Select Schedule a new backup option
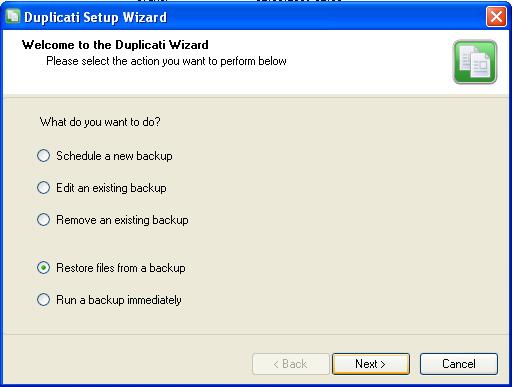This screenshot has height=387, width=514. click(105, 156)
